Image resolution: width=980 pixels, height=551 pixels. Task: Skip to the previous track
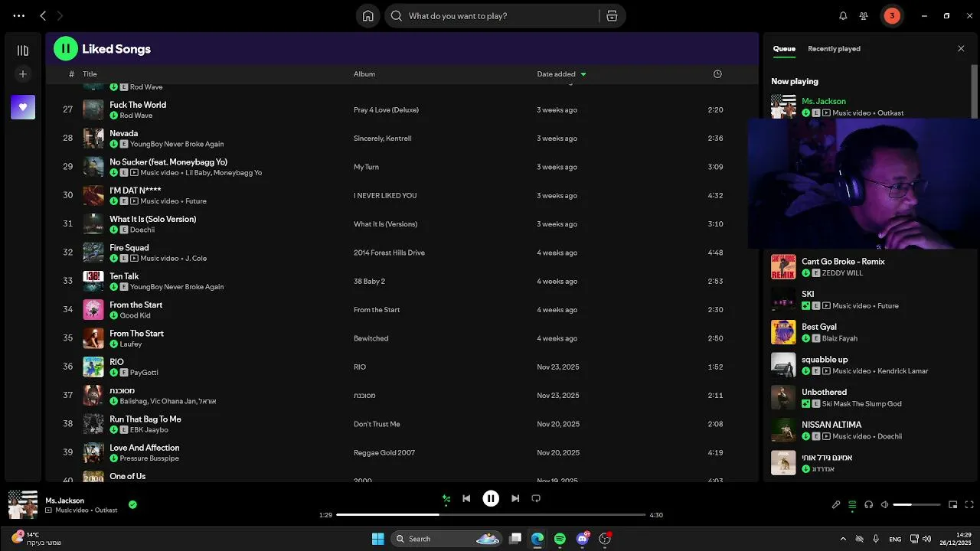(x=466, y=498)
